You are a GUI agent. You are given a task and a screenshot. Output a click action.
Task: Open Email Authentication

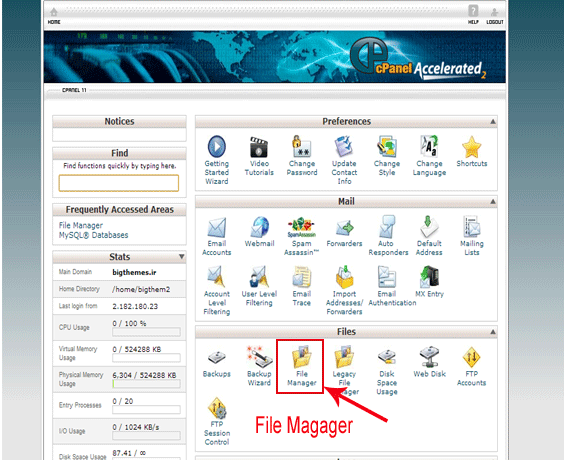tap(392, 286)
